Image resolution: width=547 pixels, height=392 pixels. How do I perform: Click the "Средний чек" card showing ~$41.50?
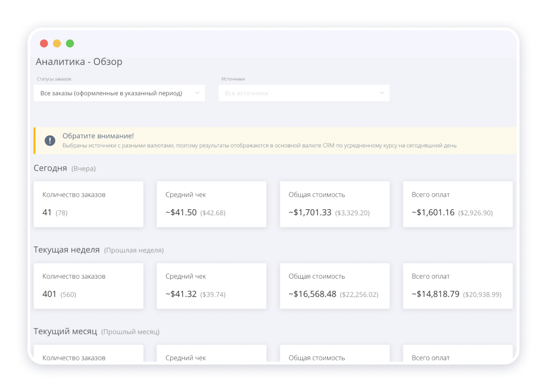tap(211, 204)
